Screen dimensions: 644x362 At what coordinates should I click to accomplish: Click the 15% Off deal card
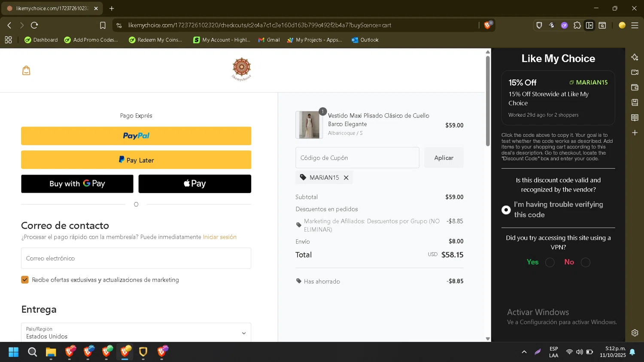click(558, 98)
